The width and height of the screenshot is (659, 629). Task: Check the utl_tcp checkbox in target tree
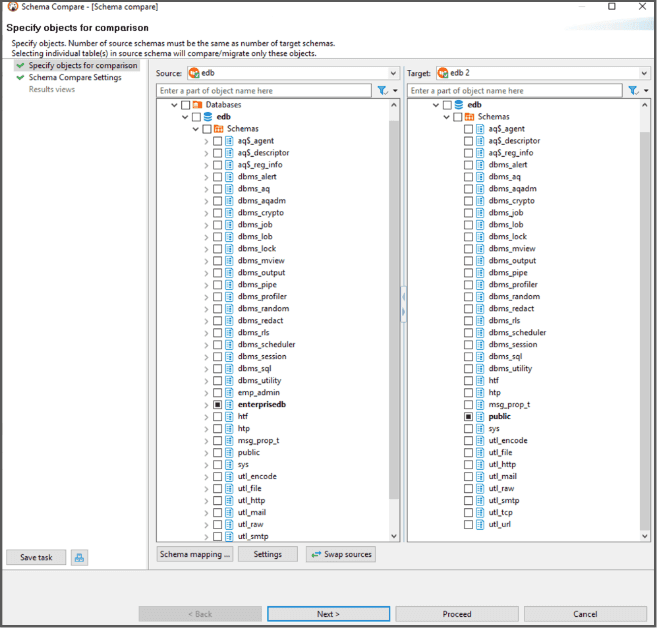(x=468, y=513)
